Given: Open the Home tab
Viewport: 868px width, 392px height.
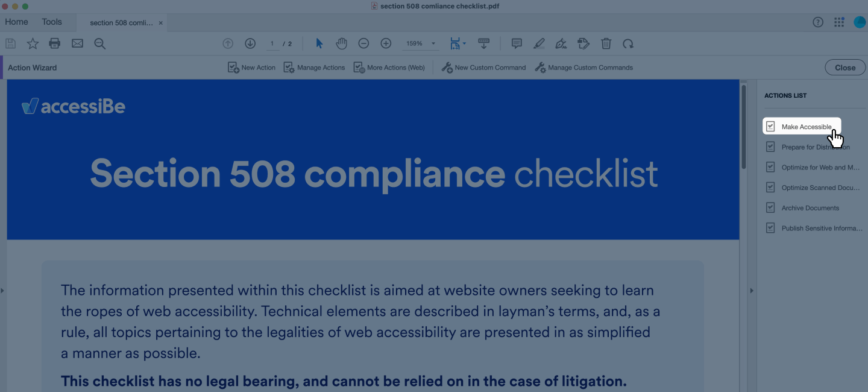Looking at the screenshot, I should 16,22.
